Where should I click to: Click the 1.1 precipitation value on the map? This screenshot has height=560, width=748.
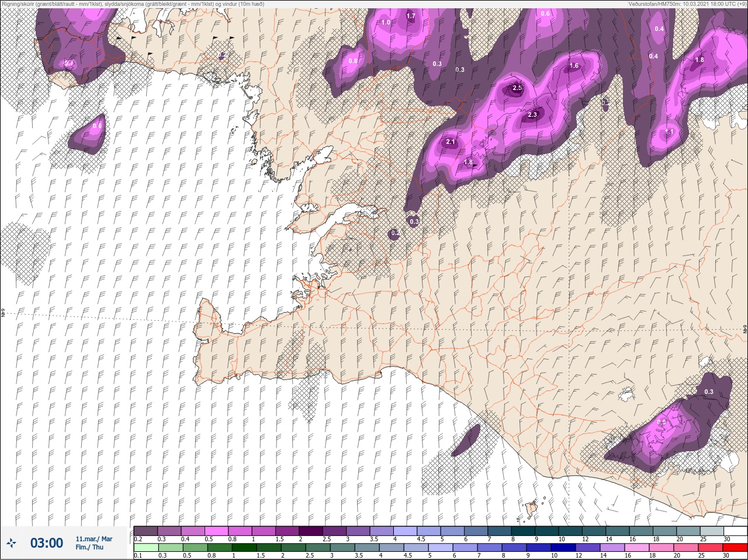(670, 132)
